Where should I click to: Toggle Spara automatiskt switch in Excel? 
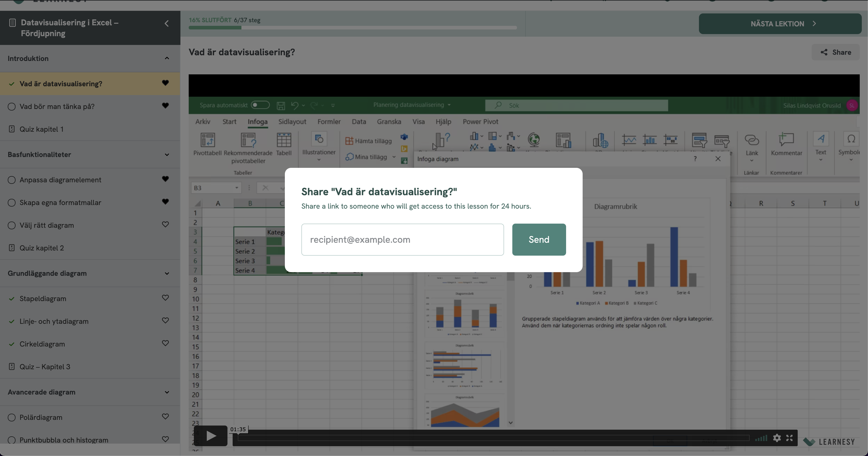[x=260, y=105]
